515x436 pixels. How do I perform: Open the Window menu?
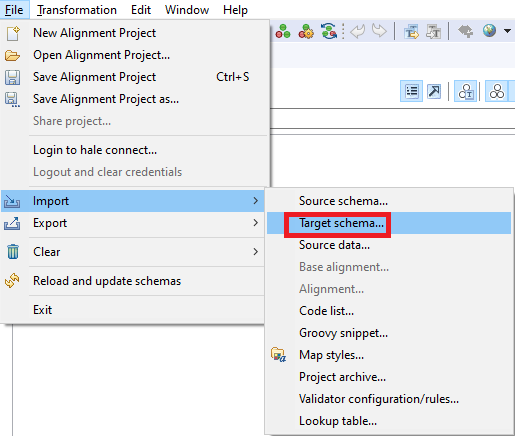187,10
